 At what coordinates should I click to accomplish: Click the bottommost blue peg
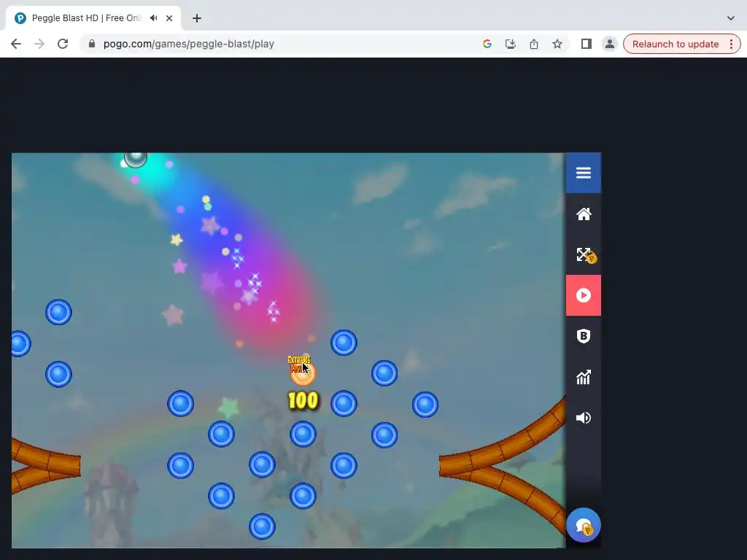[262, 526]
